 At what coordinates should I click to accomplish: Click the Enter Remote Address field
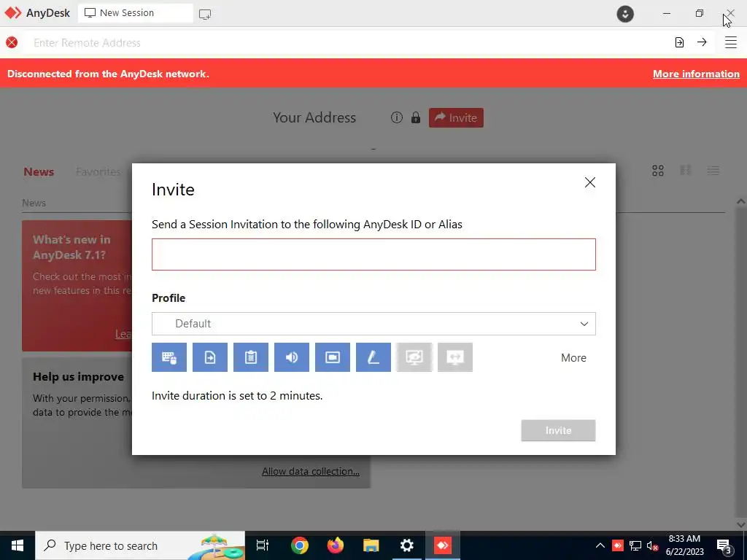(x=348, y=43)
